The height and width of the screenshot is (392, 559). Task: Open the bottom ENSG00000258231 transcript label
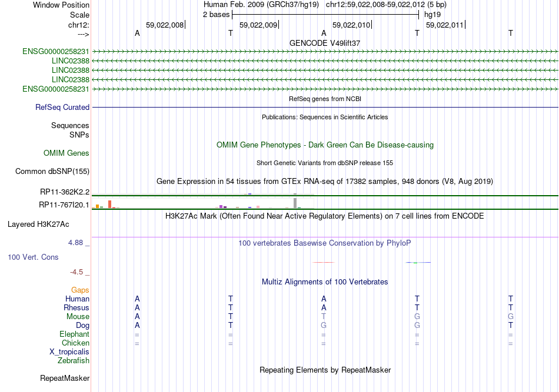pos(56,89)
